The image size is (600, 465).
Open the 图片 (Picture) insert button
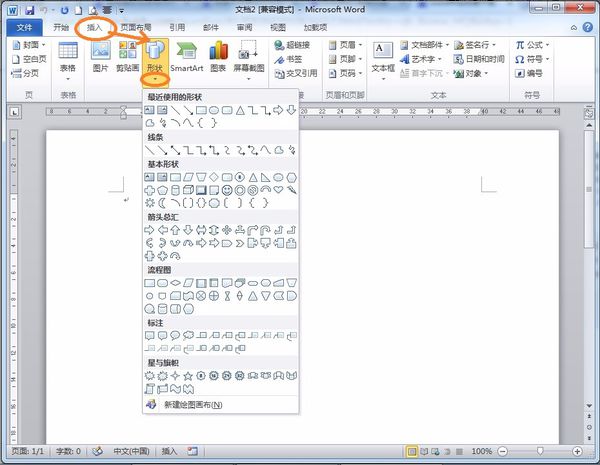point(101,56)
